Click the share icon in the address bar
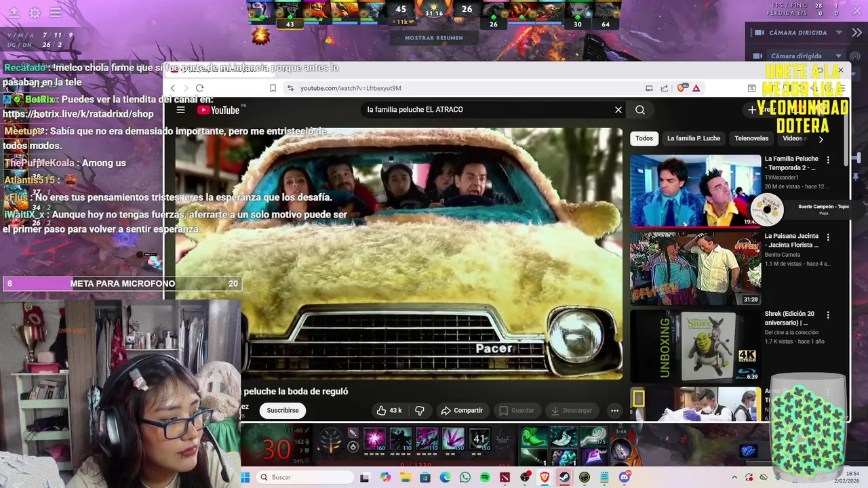The image size is (868, 488). [x=665, y=88]
